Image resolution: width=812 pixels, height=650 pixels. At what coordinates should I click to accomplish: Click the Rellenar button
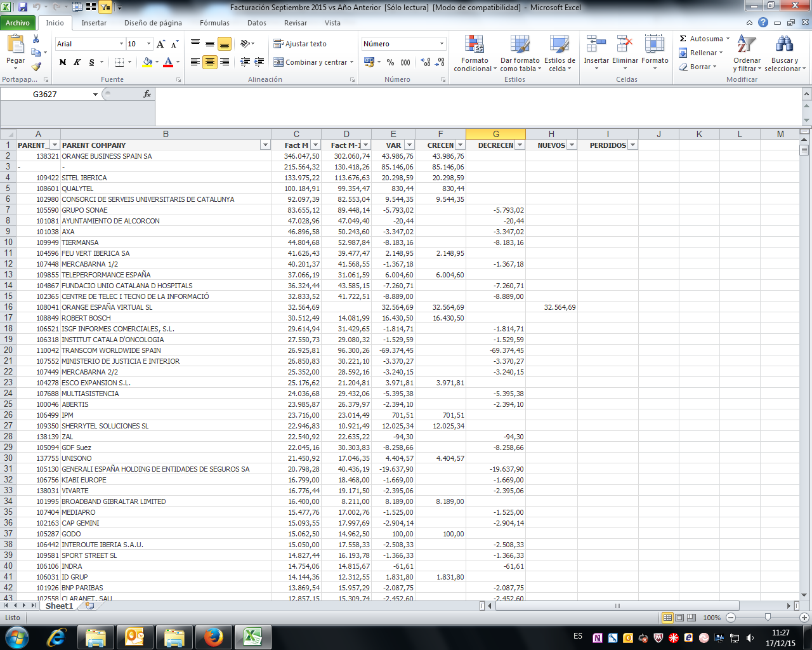click(701, 53)
